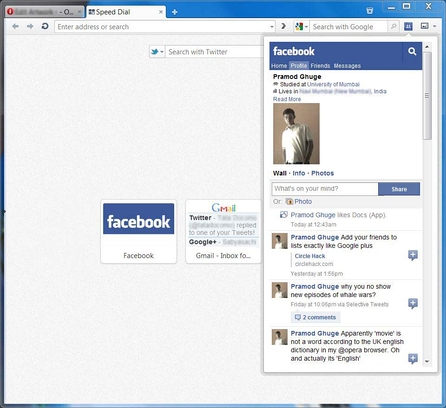Click comment icon on whale wars post
This screenshot has width=446, height=408.
pyautogui.click(x=413, y=303)
